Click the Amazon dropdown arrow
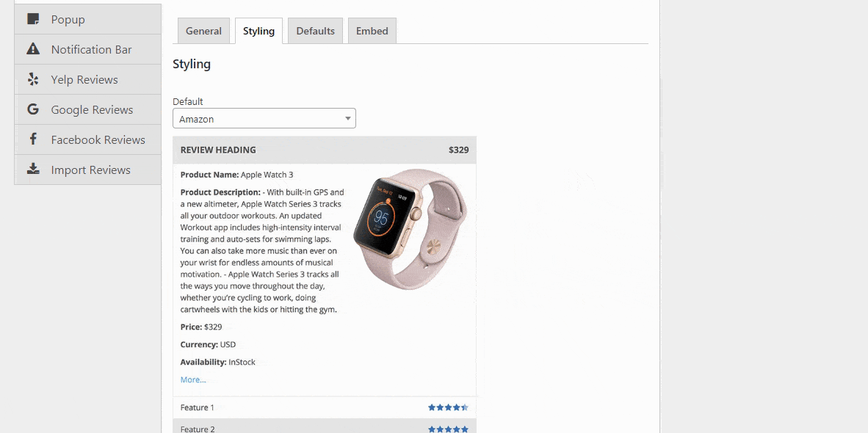868x433 pixels. click(347, 118)
